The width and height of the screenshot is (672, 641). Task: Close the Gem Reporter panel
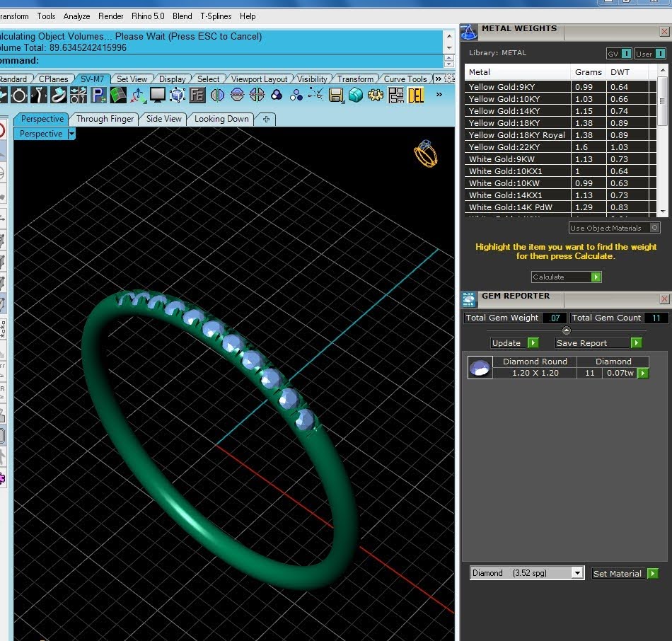[x=664, y=299]
